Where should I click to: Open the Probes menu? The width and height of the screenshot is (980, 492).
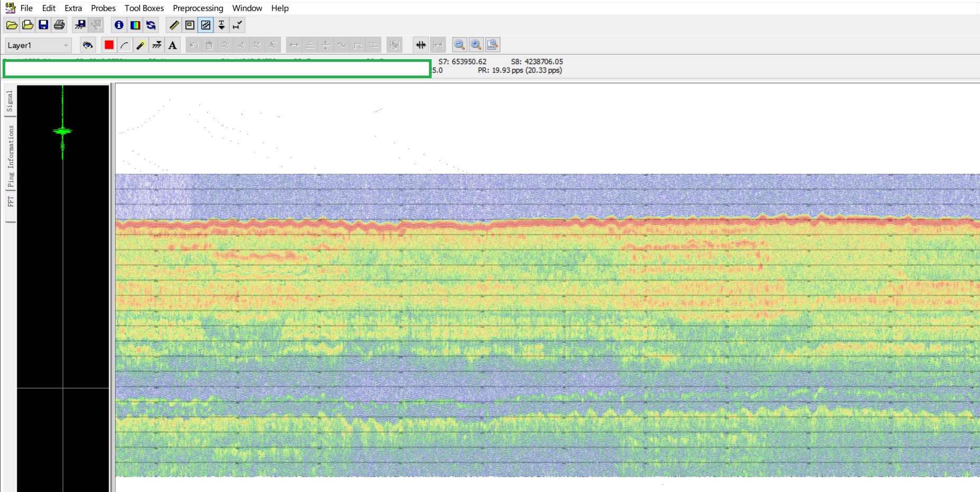click(103, 8)
